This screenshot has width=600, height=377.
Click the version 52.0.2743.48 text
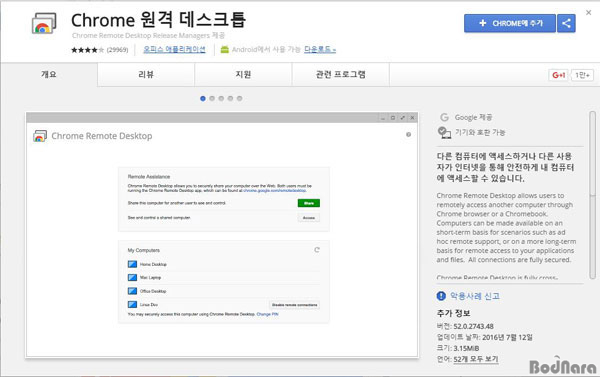pyautogui.click(x=473, y=326)
